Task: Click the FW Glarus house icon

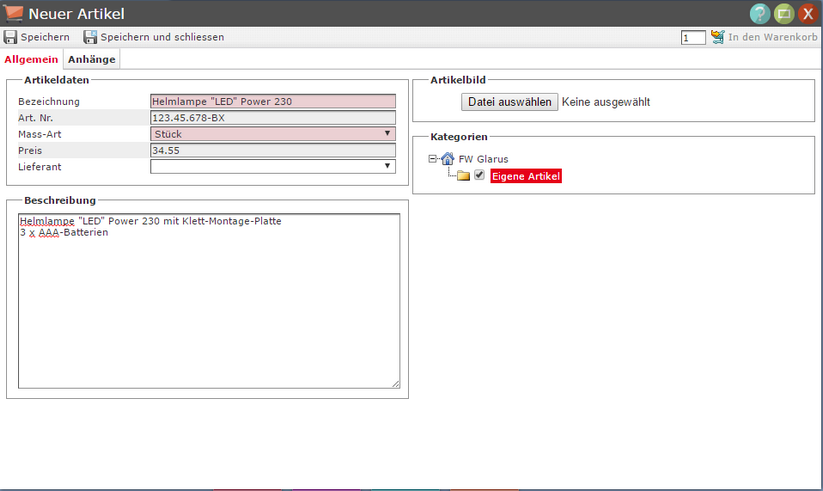Action: [447, 159]
